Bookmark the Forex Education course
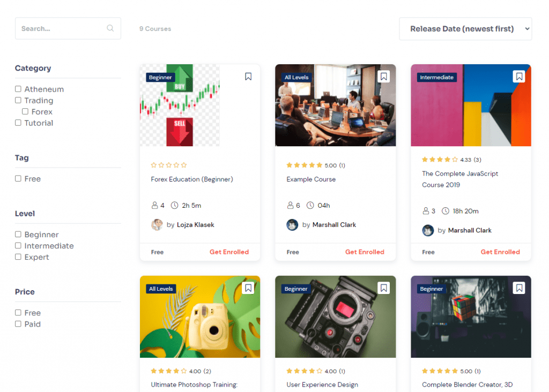This screenshot has height=392, width=549. (x=248, y=77)
